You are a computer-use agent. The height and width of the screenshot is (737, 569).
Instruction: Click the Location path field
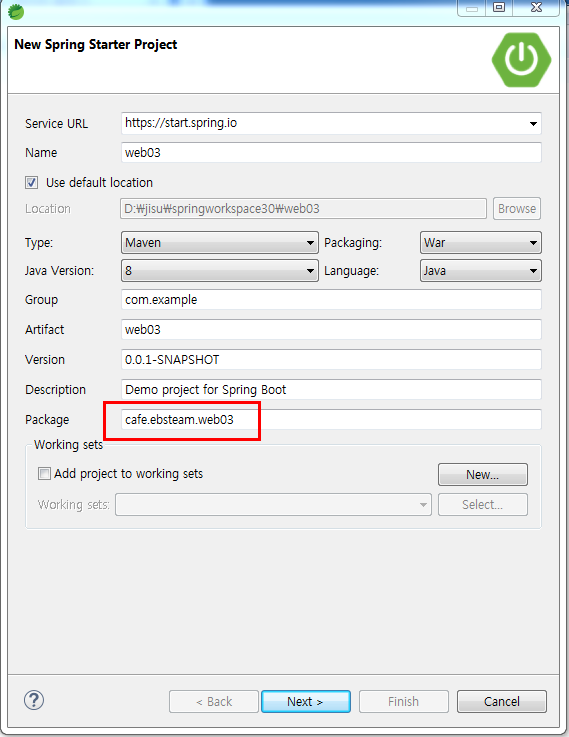click(x=304, y=208)
